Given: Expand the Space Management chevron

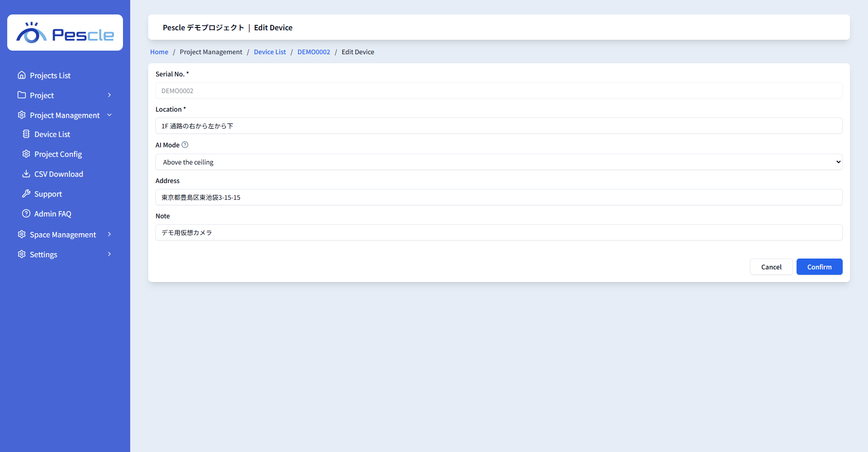Looking at the screenshot, I should (109, 234).
